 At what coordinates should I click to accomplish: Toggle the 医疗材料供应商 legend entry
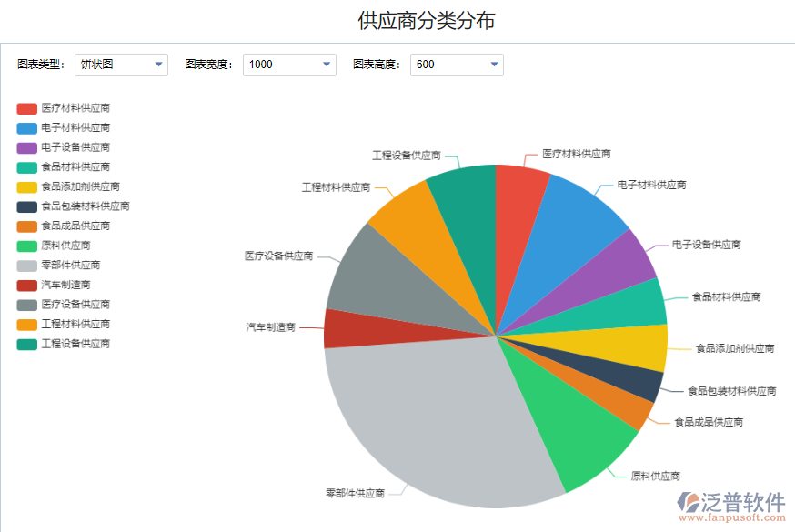(77, 106)
